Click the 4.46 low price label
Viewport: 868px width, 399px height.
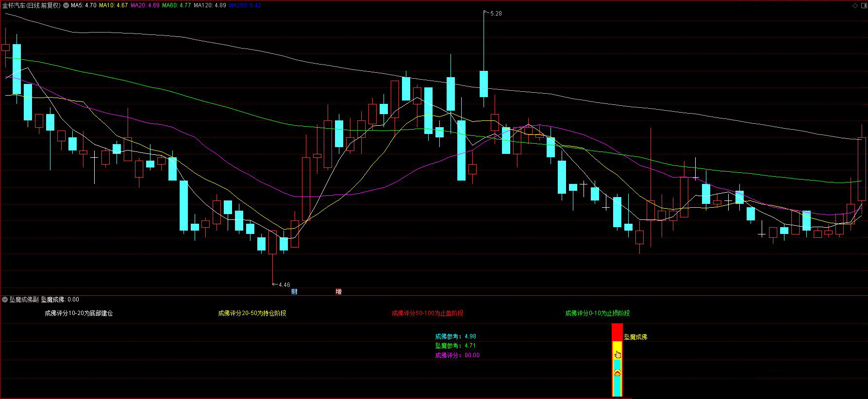284,285
